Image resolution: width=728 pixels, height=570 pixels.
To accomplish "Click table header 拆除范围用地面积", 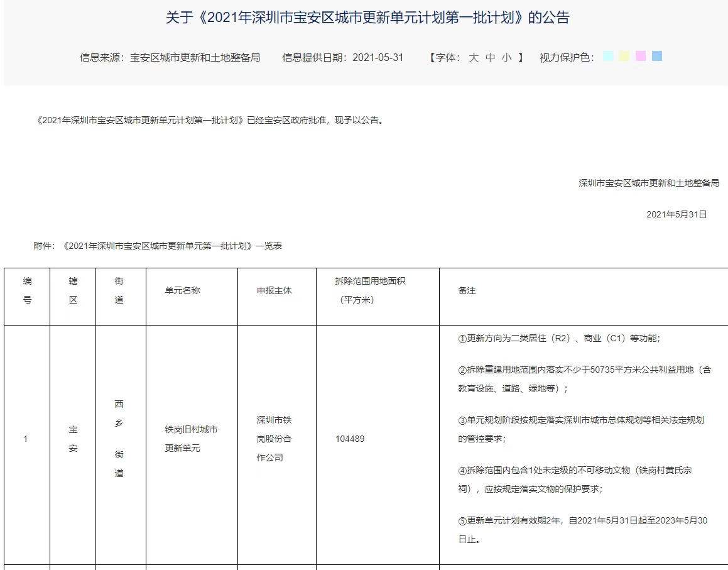I will (370, 281).
